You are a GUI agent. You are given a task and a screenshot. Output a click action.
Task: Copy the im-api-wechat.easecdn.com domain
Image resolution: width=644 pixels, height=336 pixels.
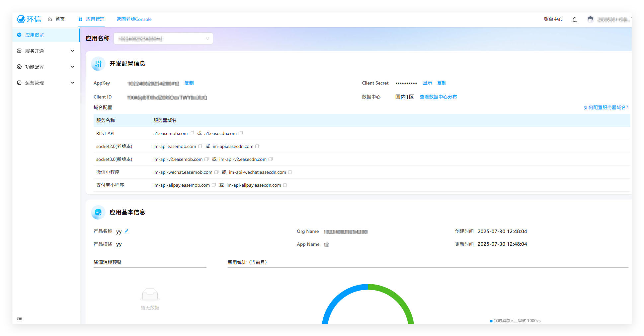point(290,172)
